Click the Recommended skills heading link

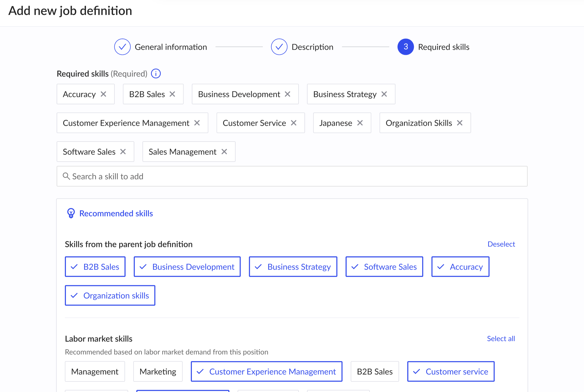click(x=116, y=213)
